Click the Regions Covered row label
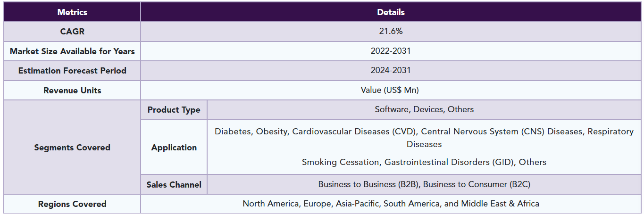Image resolution: width=644 pixels, height=214 pixels. 72,204
